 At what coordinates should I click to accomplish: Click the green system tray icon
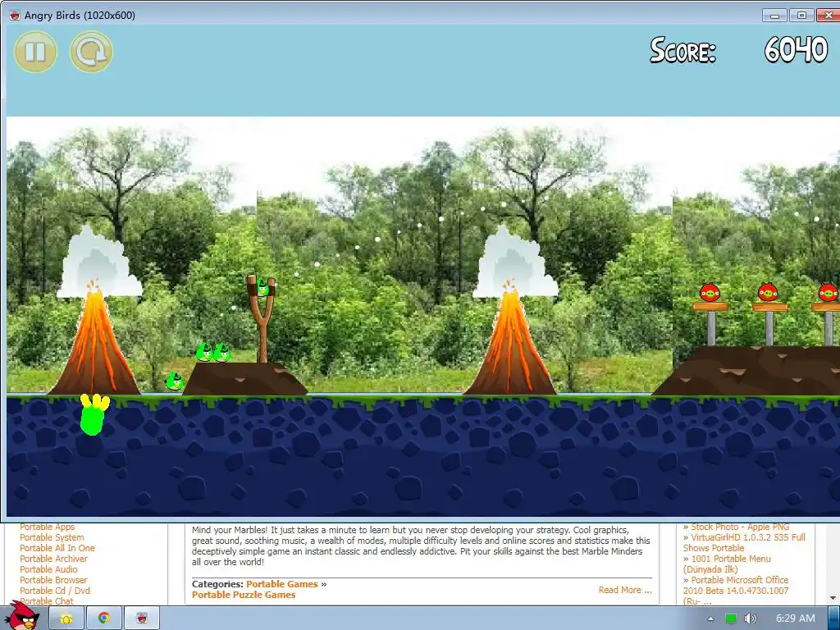(731, 619)
